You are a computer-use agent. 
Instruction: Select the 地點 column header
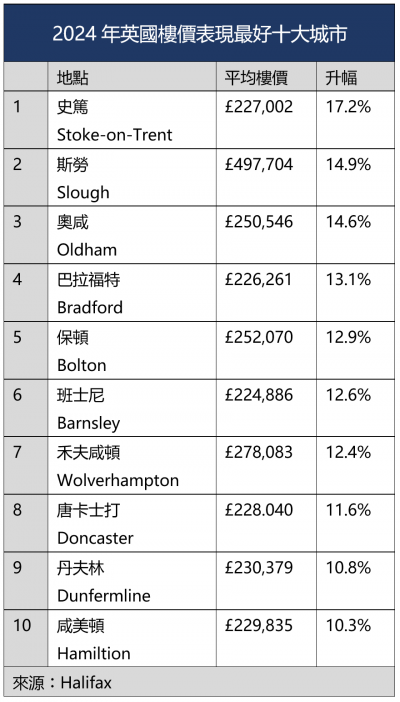132,77
